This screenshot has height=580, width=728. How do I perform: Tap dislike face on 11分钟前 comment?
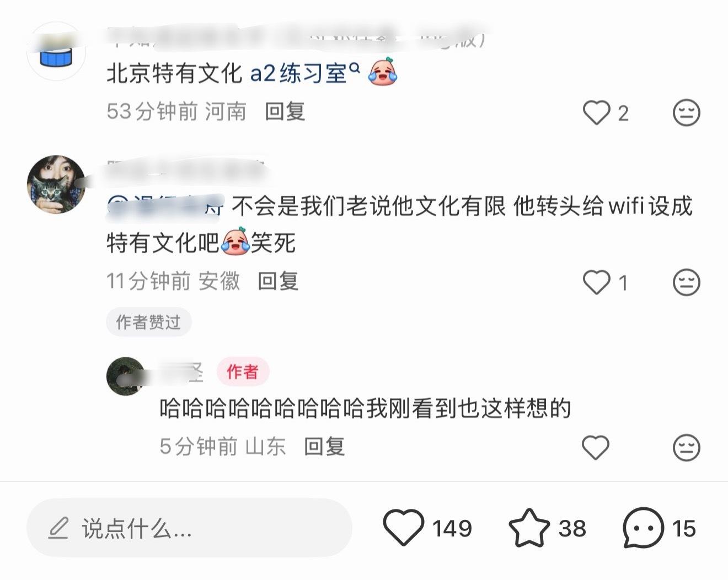[x=687, y=282]
